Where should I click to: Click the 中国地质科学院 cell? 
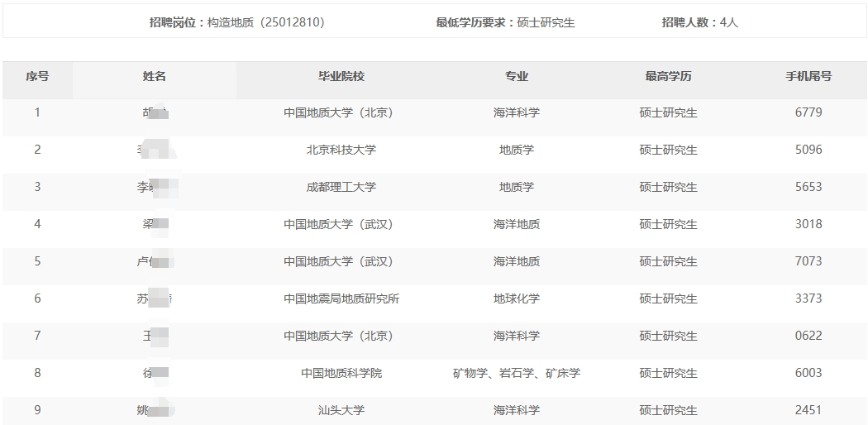coord(341,373)
